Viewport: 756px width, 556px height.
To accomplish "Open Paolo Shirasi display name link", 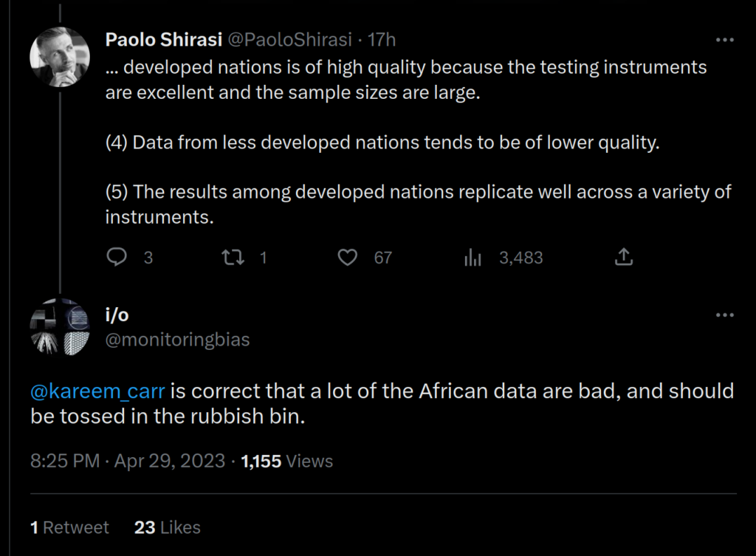I will [x=163, y=40].
